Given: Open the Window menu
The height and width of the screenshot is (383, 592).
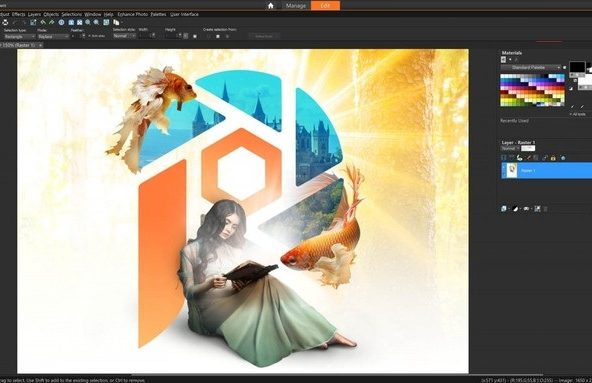Looking at the screenshot, I should point(92,14).
